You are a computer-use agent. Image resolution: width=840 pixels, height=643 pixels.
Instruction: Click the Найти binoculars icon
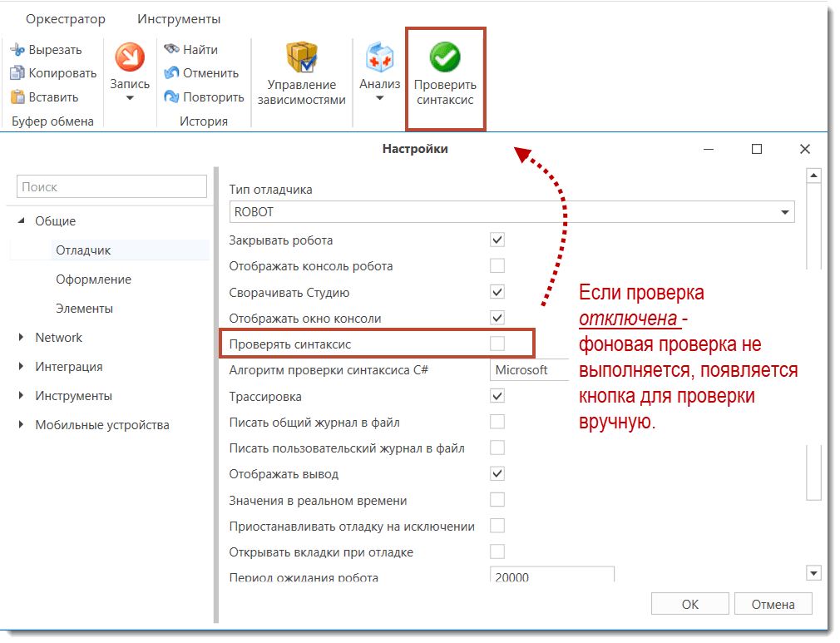(x=172, y=50)
